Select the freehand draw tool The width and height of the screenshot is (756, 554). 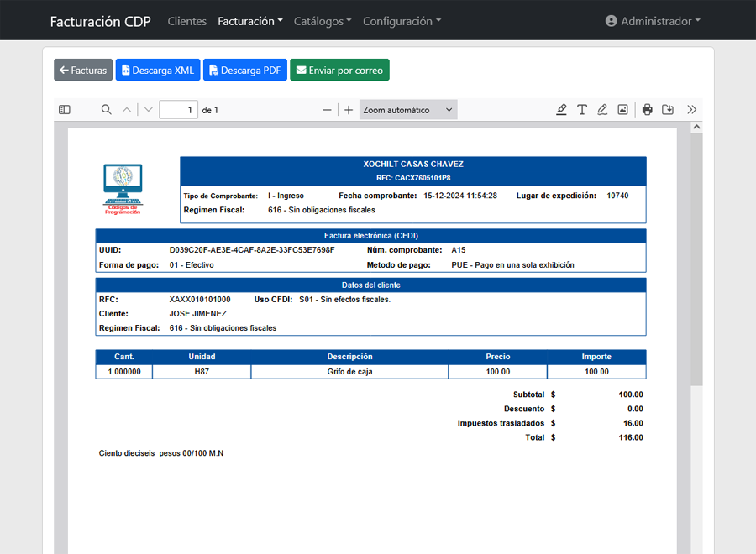click(602, 110)
